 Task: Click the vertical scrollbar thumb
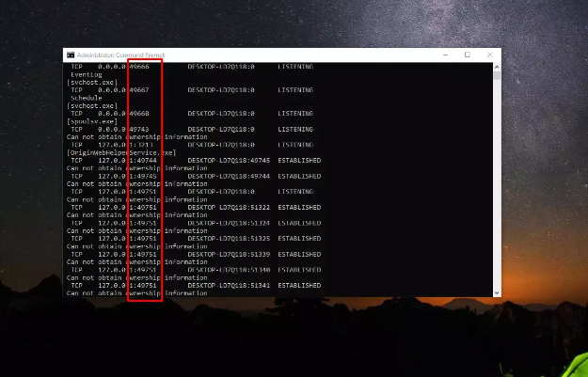tap(497, 76)
